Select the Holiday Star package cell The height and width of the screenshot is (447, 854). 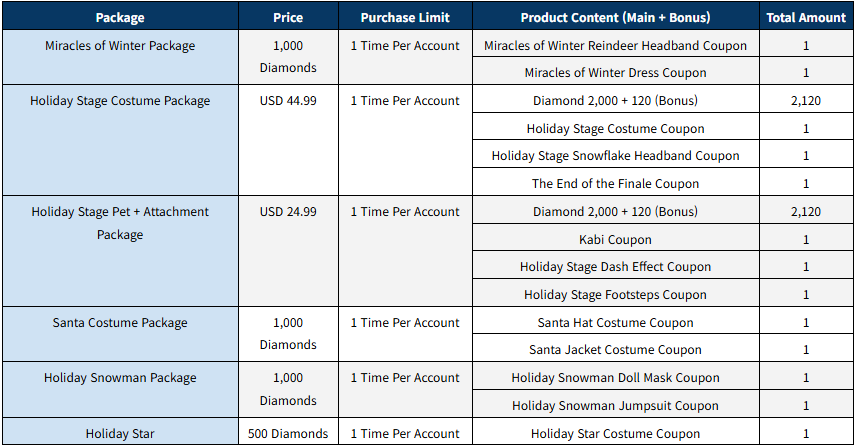pos(120,434)
